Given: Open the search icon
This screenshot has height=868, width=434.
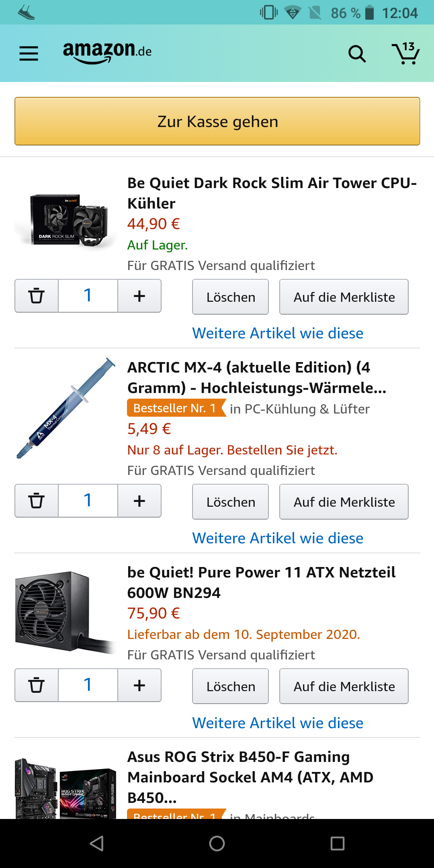Looking at the screenshot, I should (x=357, y=53).
